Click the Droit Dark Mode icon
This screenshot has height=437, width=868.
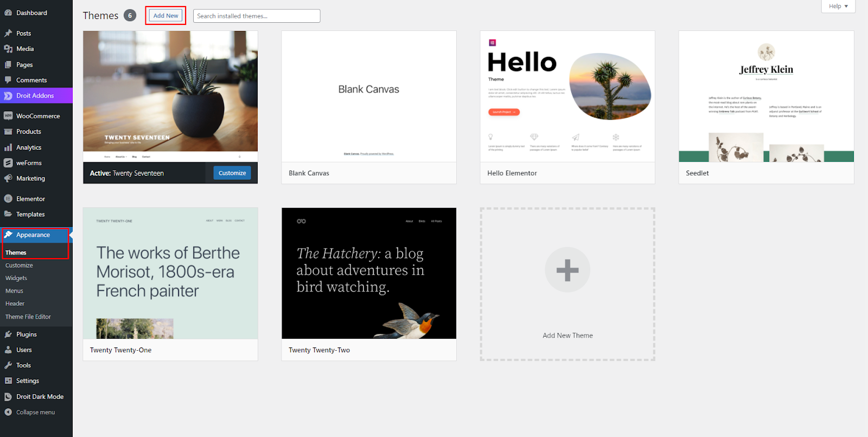pos(8,397)
